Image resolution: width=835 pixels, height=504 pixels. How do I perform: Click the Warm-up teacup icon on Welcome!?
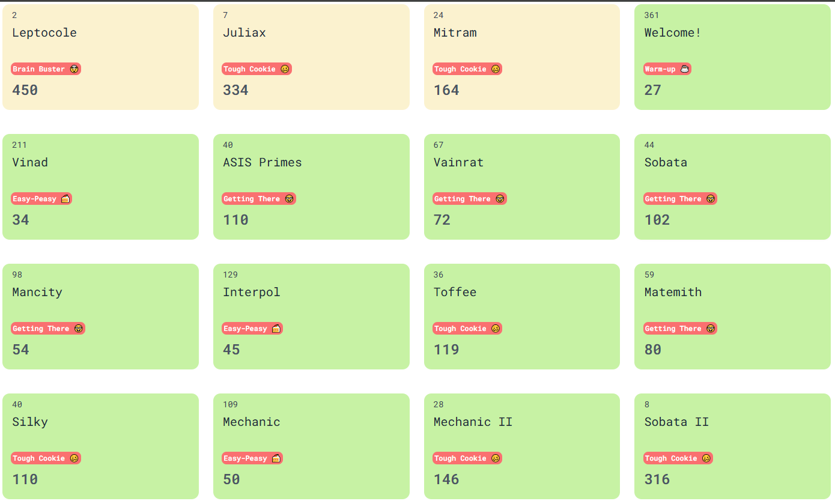(684, 69)
